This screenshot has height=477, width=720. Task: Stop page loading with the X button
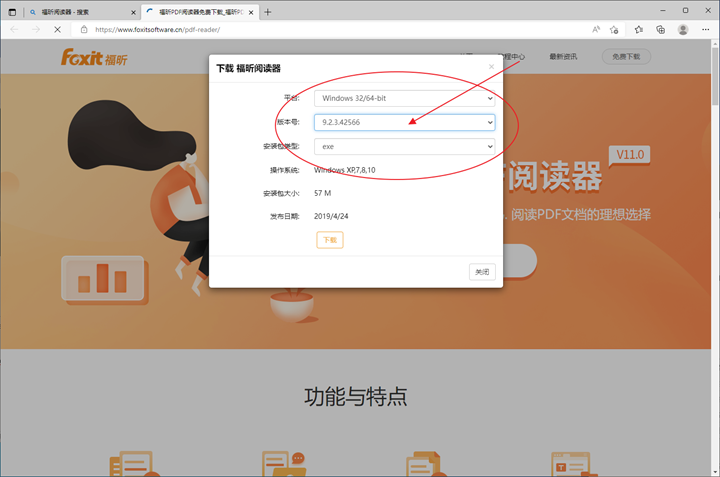click(x=57, y=29)
